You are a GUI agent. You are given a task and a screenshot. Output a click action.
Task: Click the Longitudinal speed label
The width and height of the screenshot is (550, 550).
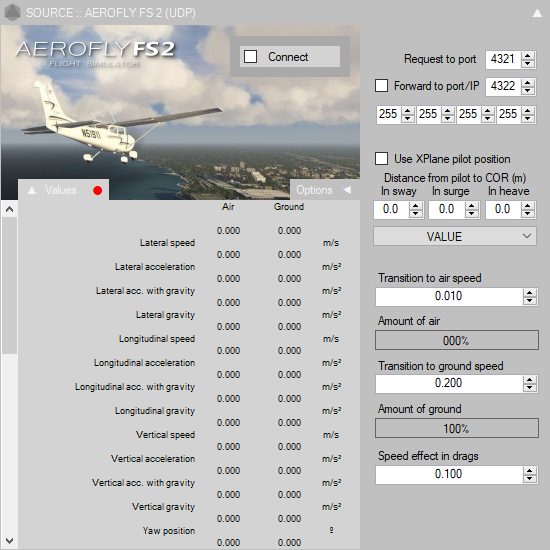click(156, 339)
